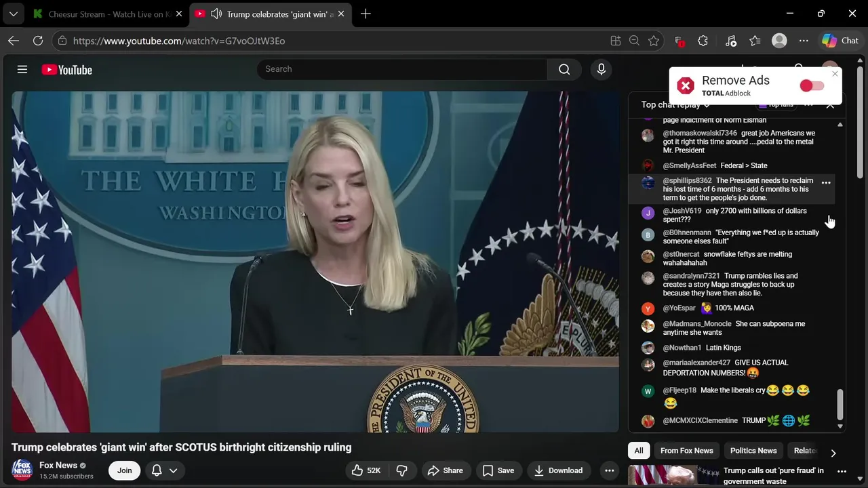
Task: Click the @mariaalexander427 chat message
Action: pyautogui.click(x=731, y=368)
